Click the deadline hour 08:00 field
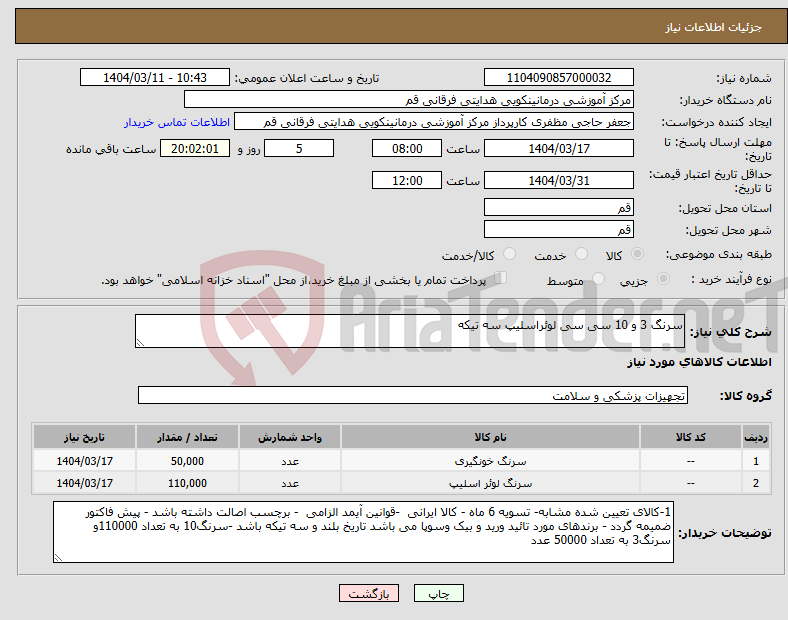This screenshot has height=620, width=788. tap(407, 148)
